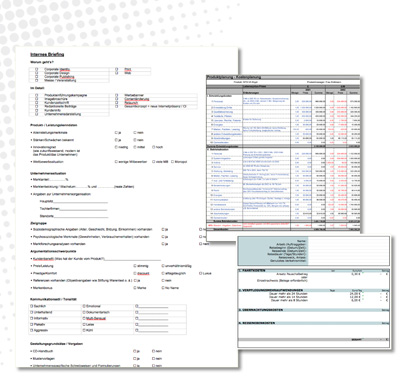Select the travel expense form sheet
Image resolution: width=400 pixels, height=376 pixels.
314,292
